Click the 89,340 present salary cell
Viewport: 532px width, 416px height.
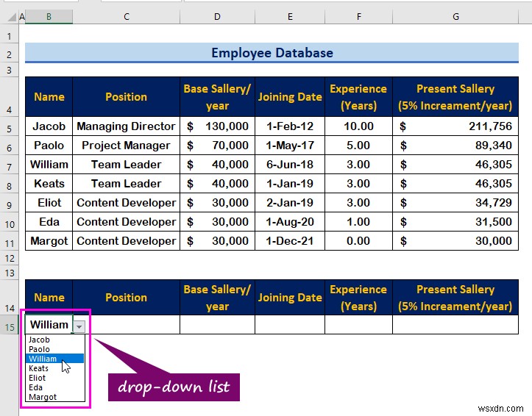tap(455, 146)
